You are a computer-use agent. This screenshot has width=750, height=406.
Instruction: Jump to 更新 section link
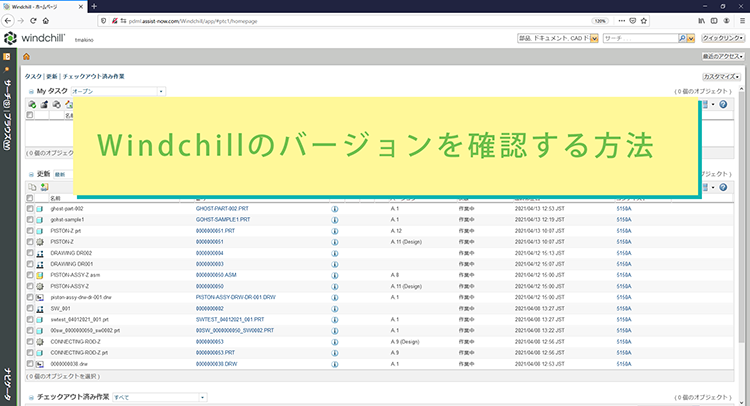click(x=52, y=77)
